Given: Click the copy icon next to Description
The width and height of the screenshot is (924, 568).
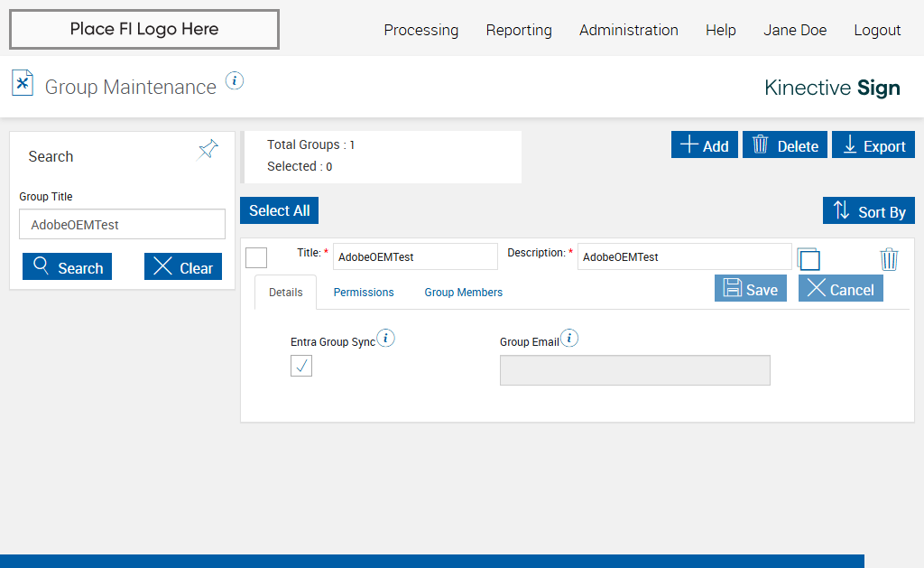Looking at the screenshot, I should click(x=808, y=259).
